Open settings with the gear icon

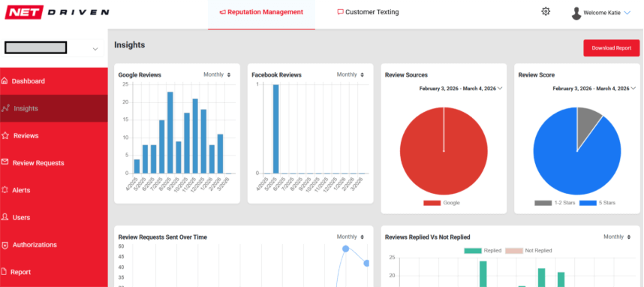point(546,11)
